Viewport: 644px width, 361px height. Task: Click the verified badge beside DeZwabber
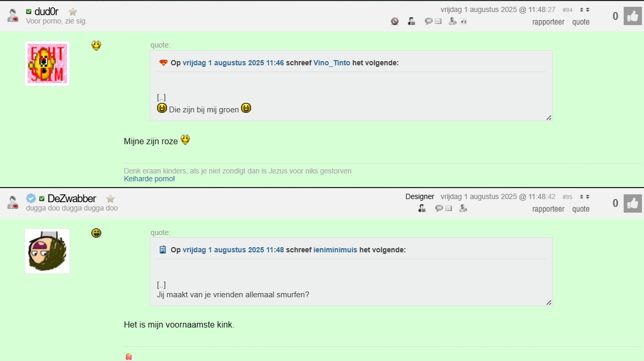[31, 199]
